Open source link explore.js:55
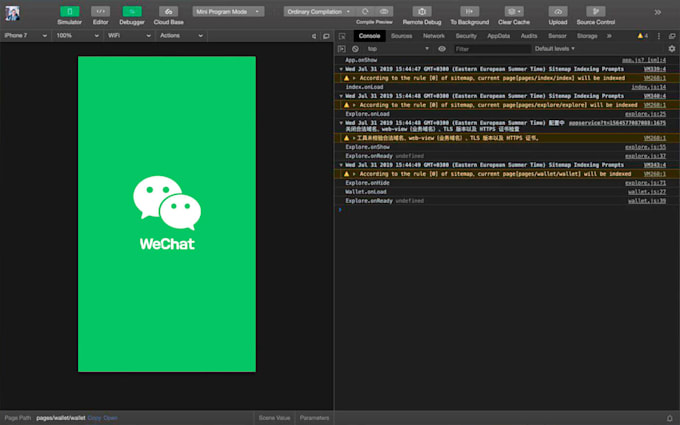This screenshot has width=680, height=425. tap(645, 147)
